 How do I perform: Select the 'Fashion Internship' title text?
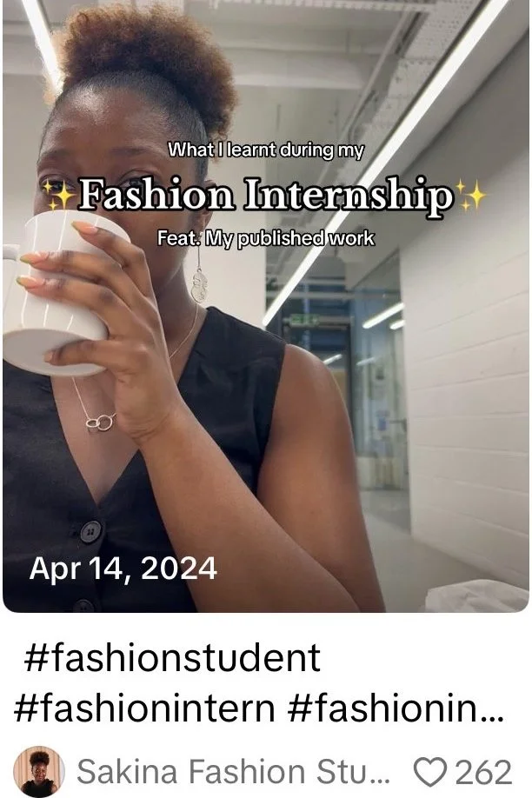pyautogui.click(x=265, y=194)
